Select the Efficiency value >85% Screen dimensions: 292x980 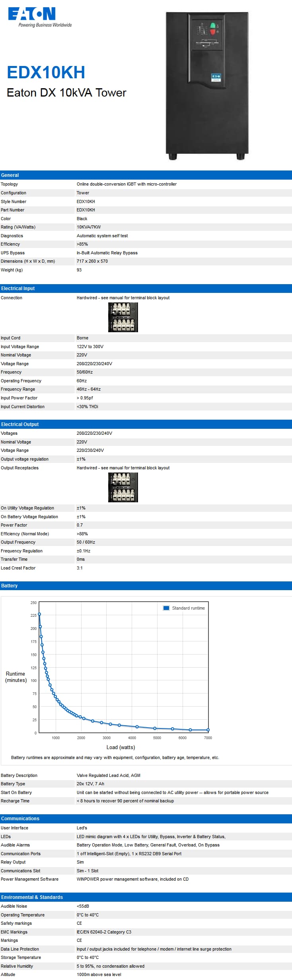(82, 244)
